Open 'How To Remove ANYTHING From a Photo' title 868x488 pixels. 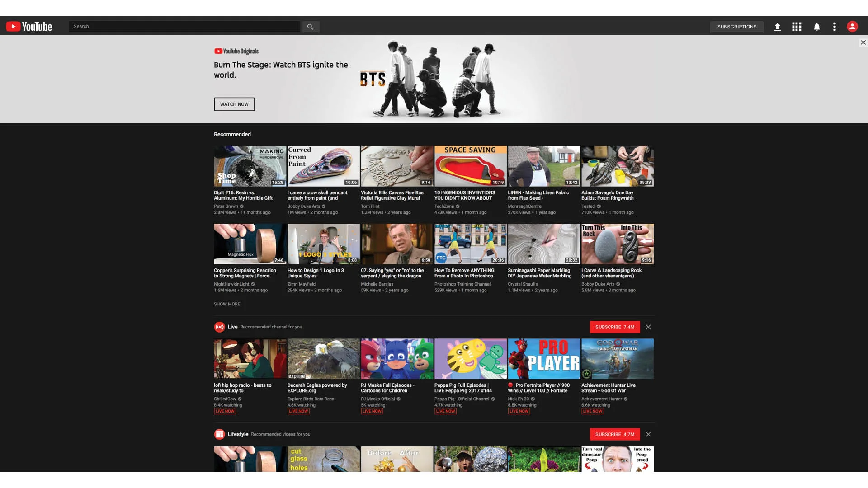[x=464, y=273]
